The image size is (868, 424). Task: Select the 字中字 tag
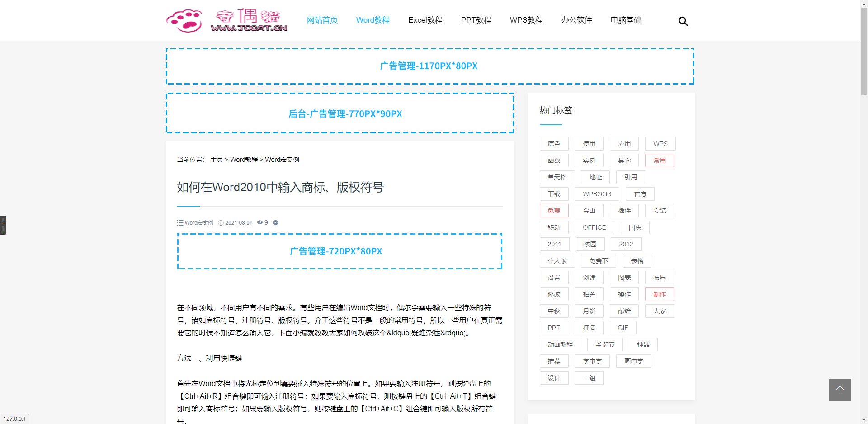click(x=592, y=361)
